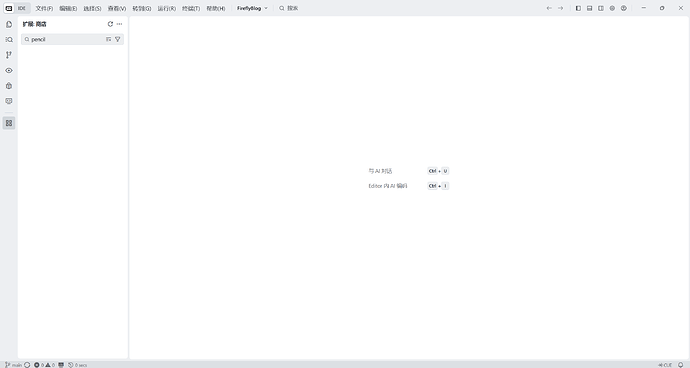Open the extension panel more actions menu

[x=119, y=24]
